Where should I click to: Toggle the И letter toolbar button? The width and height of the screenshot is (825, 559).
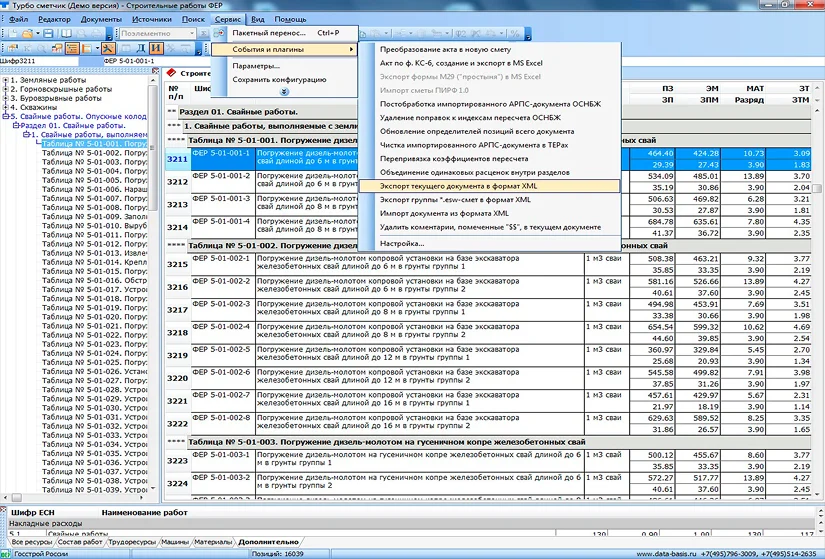pos(156,49)
